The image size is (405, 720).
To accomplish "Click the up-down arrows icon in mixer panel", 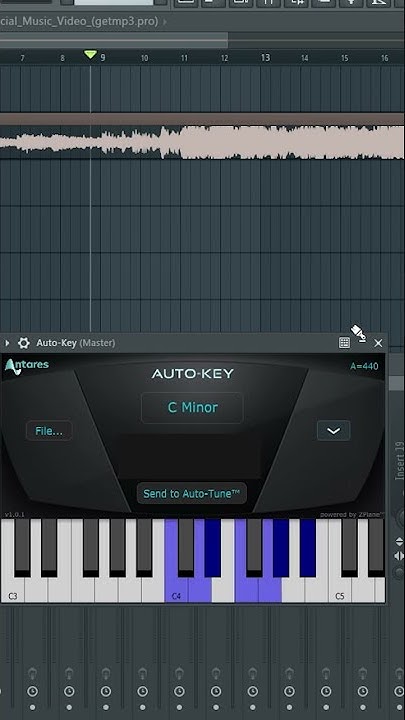I will tap(399, 542).
